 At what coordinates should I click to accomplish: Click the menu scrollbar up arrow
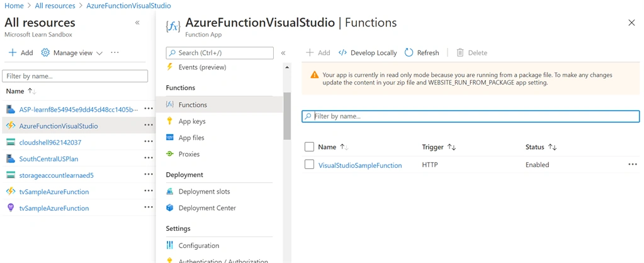tap(286, 67)
